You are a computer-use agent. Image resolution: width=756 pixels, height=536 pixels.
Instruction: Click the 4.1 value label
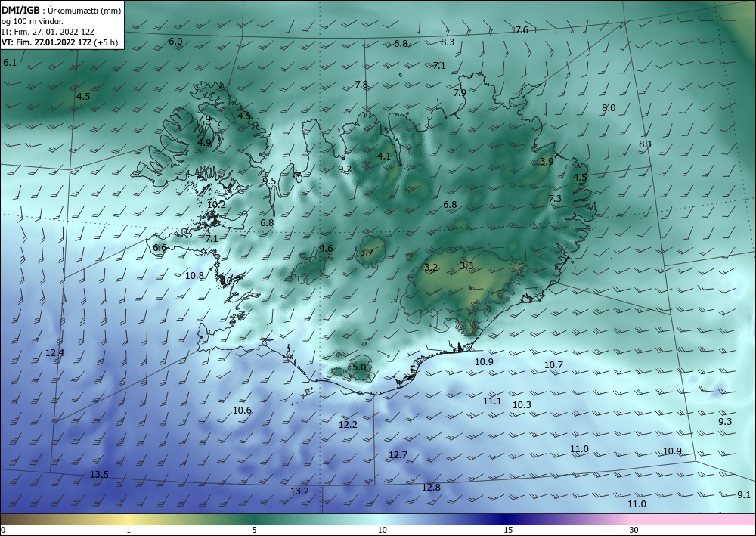[x=384, y=156]
